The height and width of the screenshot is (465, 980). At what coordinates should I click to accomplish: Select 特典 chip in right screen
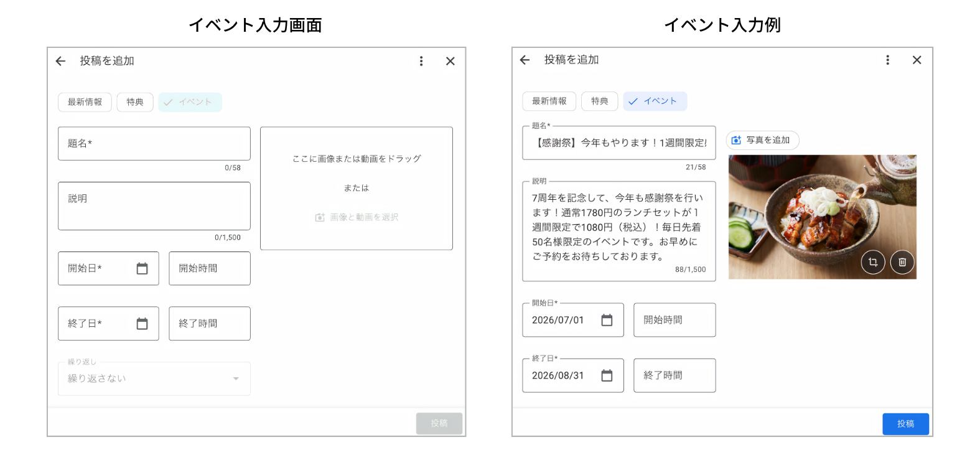pos(599,101)
